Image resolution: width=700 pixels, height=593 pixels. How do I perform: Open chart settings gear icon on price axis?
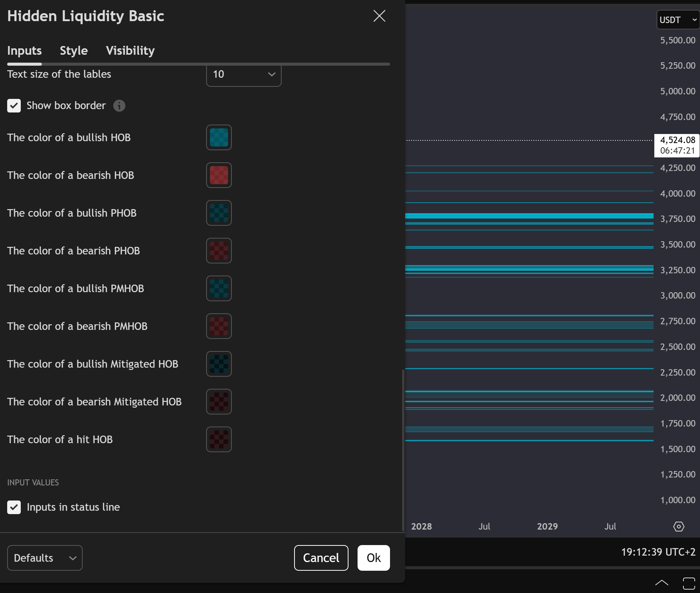678,526
